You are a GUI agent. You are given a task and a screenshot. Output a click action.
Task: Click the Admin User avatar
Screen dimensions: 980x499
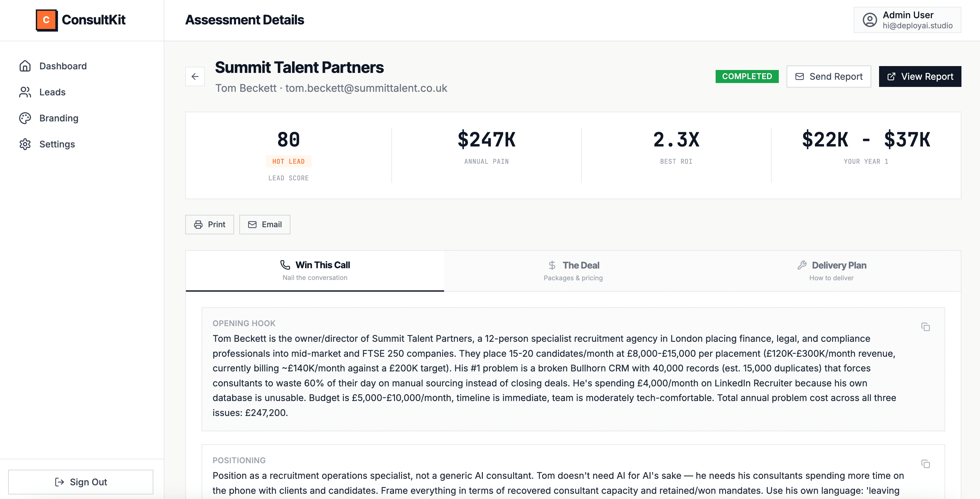pos(870,20)
